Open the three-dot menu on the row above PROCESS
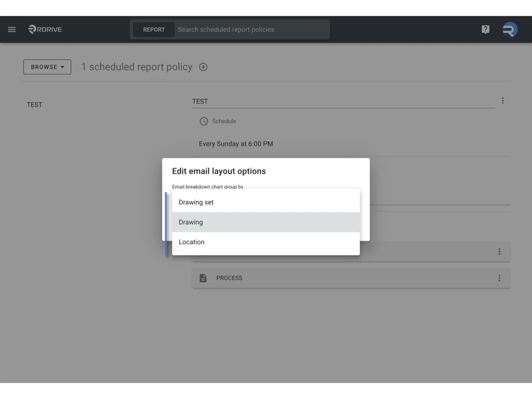This screenshot has width=532, height=399. pos(499,251)
